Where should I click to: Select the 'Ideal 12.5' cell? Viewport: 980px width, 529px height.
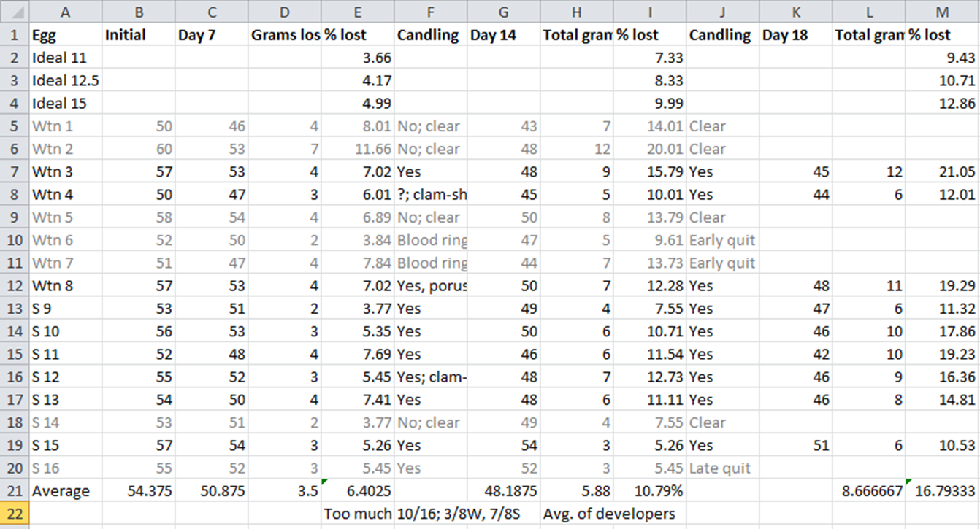pyautogui.click(x=66, y=81)
